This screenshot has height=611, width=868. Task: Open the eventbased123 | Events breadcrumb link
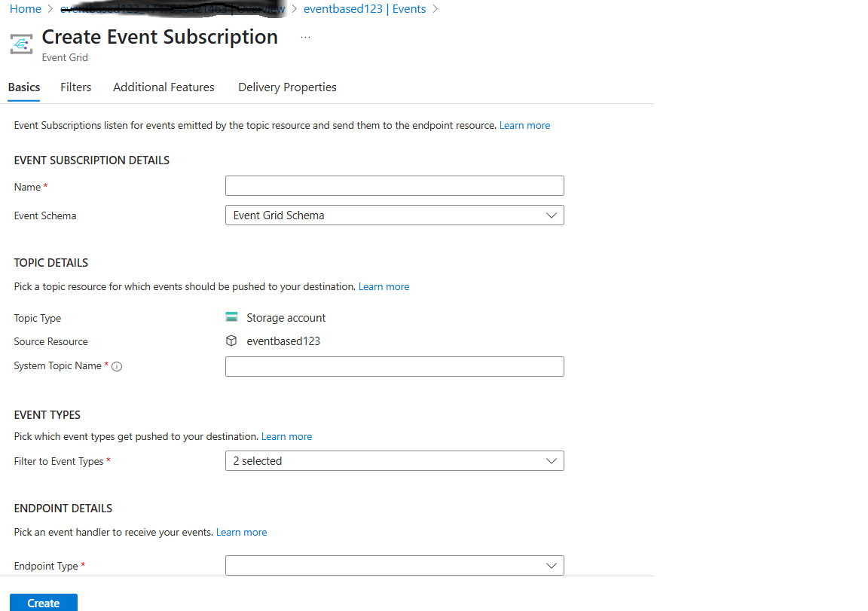tap(365, 8)
